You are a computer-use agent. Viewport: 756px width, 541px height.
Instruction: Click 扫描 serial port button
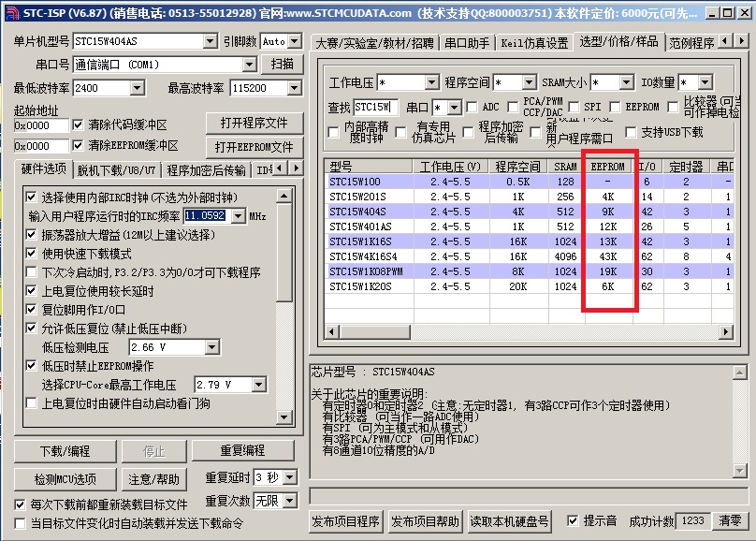(282, 65)
